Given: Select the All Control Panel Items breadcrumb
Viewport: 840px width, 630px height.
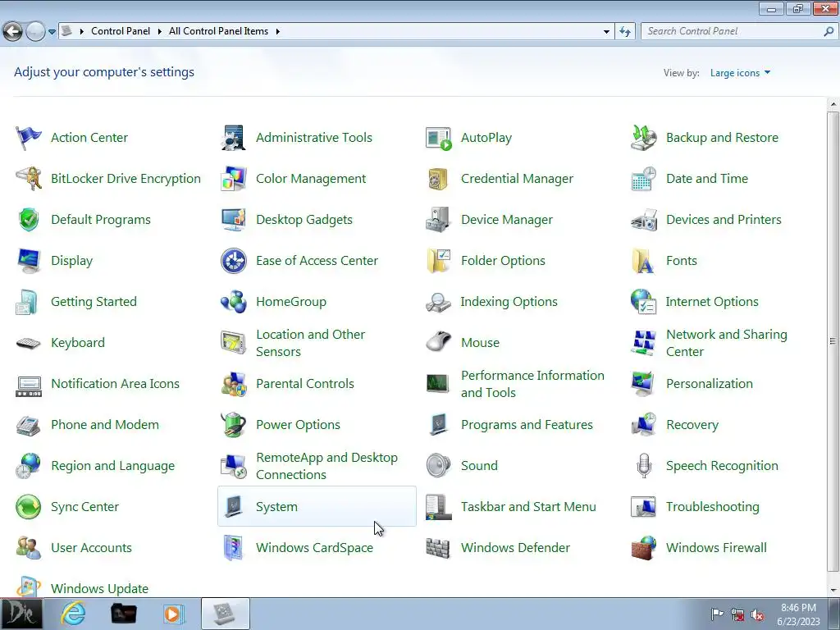Looking at the screenshot, I should coord(218,31).
